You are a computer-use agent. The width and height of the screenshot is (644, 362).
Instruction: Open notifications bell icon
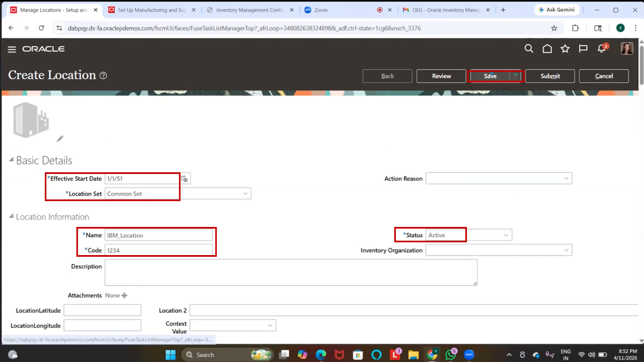(602, 49)
